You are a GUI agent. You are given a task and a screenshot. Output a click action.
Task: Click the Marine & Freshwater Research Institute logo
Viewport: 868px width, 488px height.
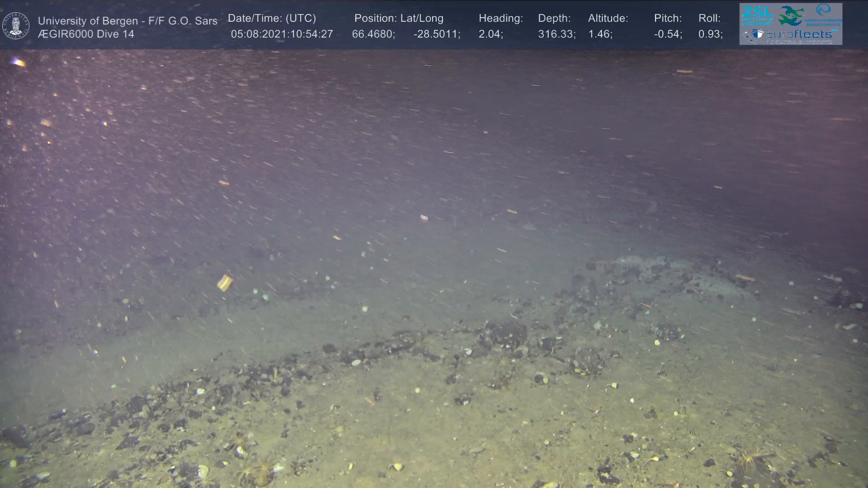click(x=824, y=15)
